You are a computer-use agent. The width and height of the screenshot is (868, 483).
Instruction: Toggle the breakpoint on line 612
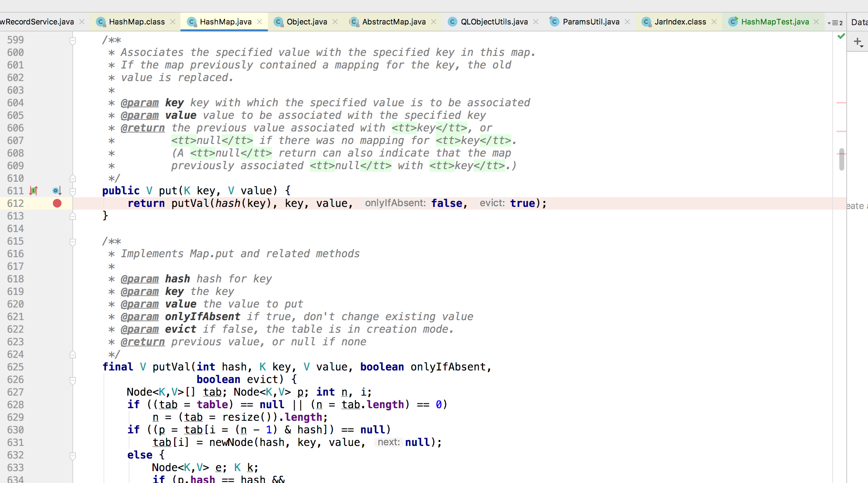point(57,203)
